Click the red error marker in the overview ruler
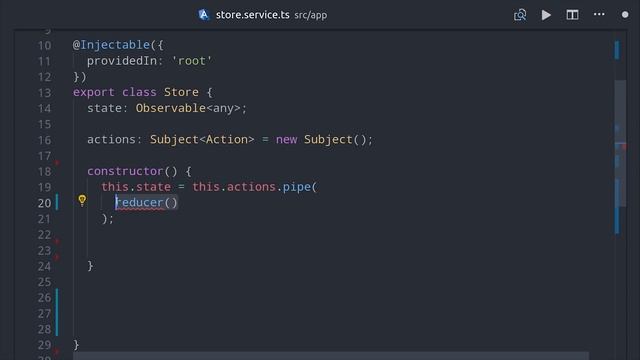This screenshot has height=360, width=640. (624, 146)
